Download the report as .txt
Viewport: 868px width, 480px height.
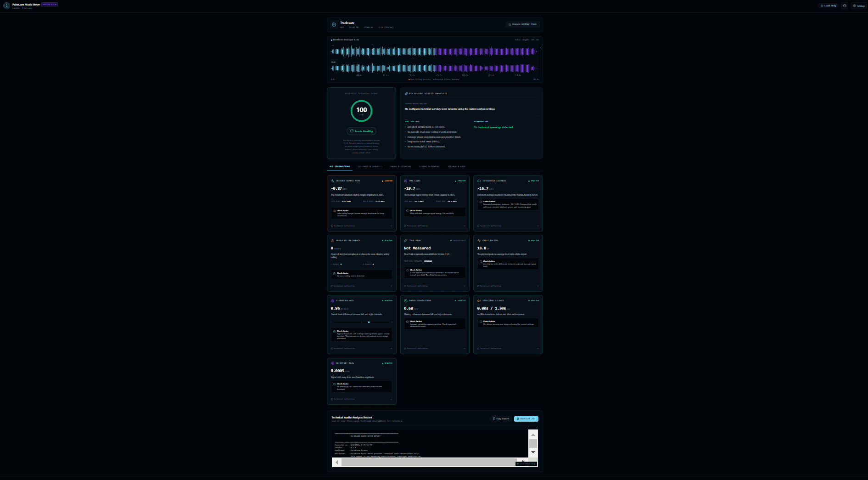click(526, 419)
